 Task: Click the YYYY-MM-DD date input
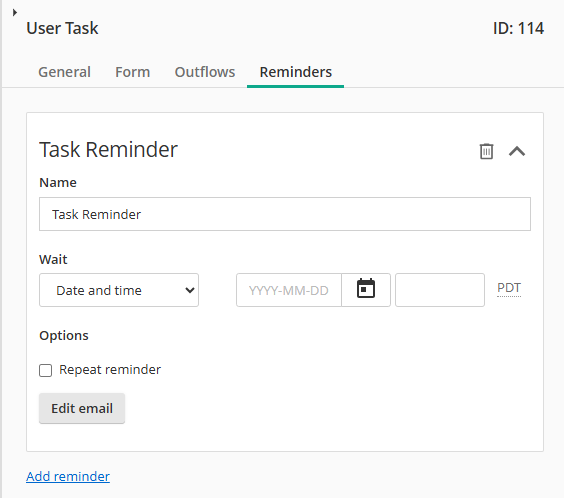[x=289, y=290]
